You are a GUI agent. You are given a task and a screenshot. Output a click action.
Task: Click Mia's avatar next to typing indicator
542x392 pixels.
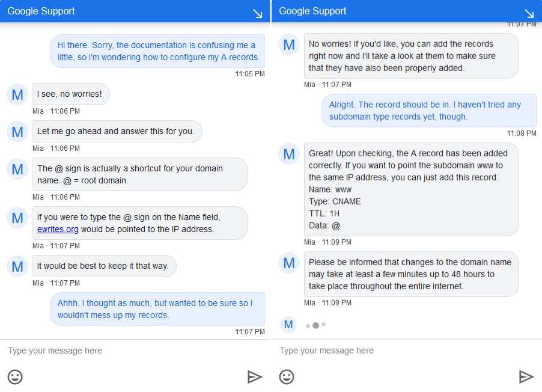[288, 325]
